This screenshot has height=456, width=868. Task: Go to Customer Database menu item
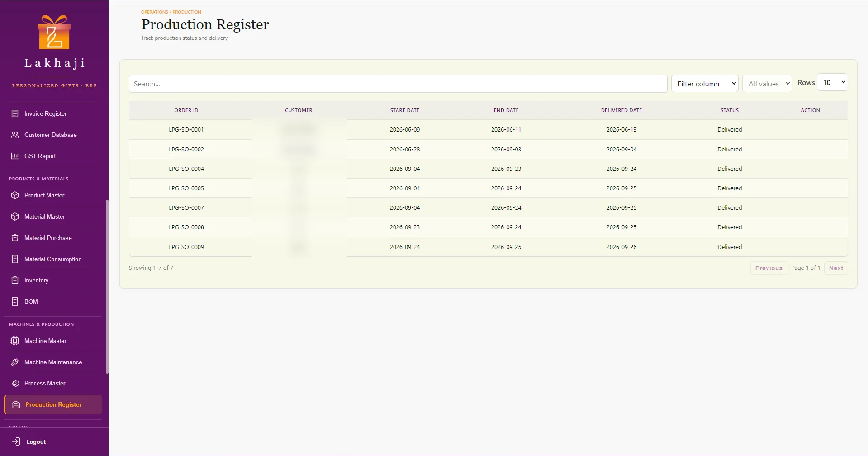pos(53,135)
